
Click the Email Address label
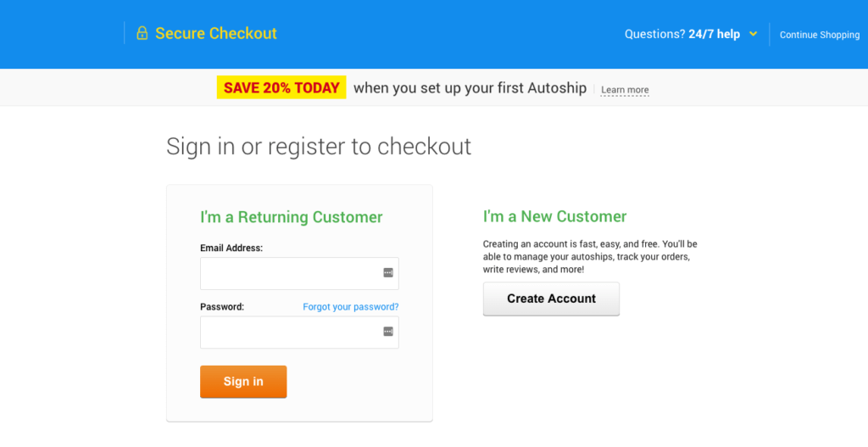click(231, 249)
